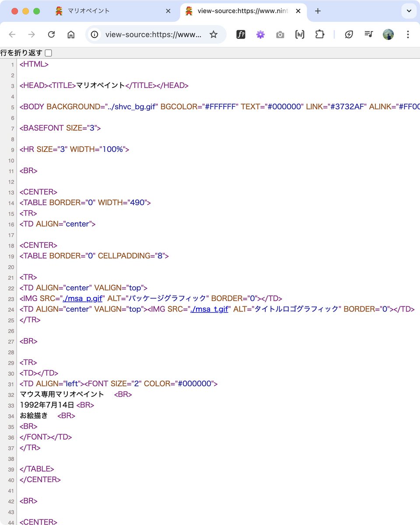Select the view-source tab
420x525 pixels.
243,11
